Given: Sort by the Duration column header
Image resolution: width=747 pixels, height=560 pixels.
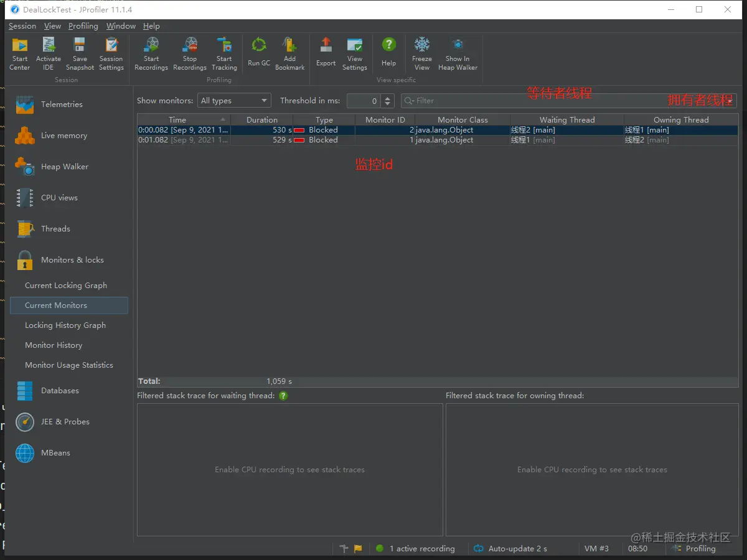Looking at the screenshot, I should coord(261,119).
